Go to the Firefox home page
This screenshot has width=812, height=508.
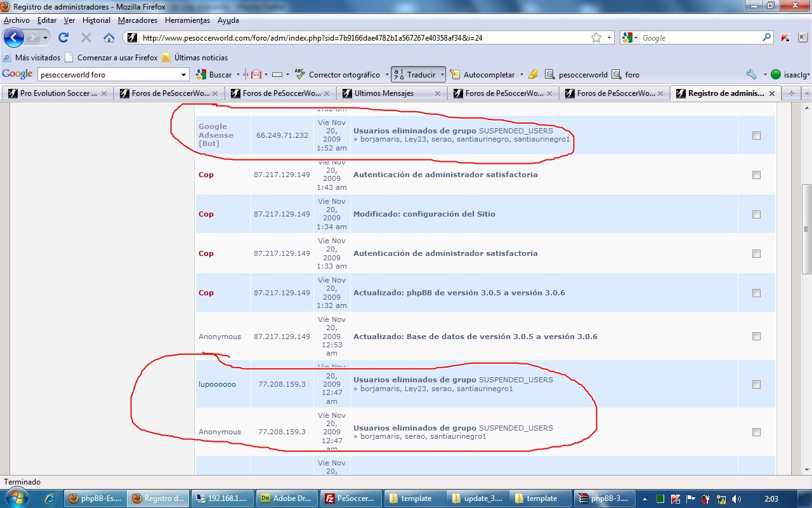coord(109,37)
